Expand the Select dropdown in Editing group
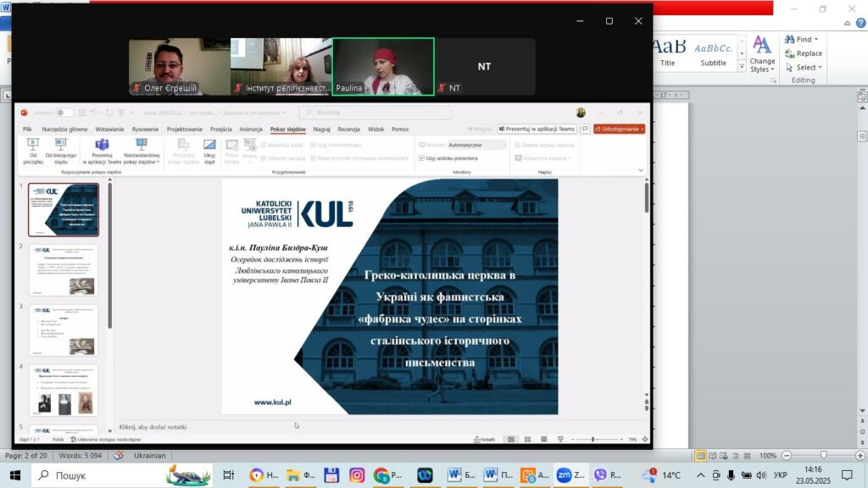 click(x=822, y=68)
